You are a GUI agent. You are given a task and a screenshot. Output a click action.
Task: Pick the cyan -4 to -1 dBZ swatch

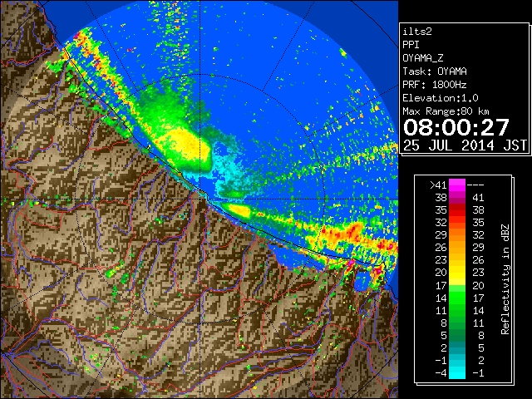point(456,372)
